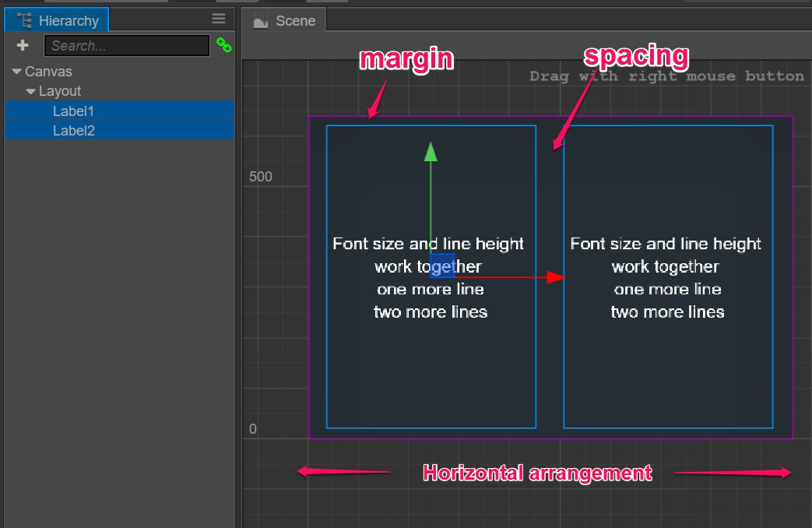Click the green link icon beside the search box
The width and height of the screenshot is (812, 528).
(x=225, y=46)
